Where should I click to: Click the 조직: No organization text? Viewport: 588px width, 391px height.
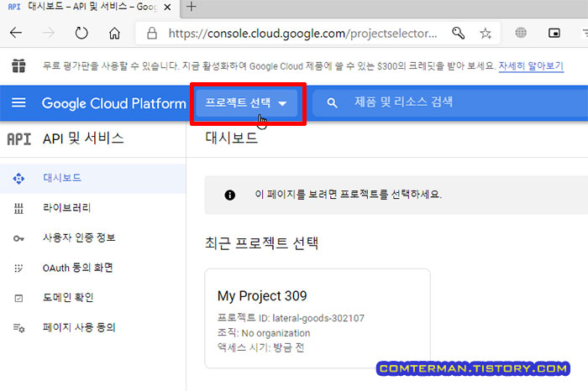point(264,333)
